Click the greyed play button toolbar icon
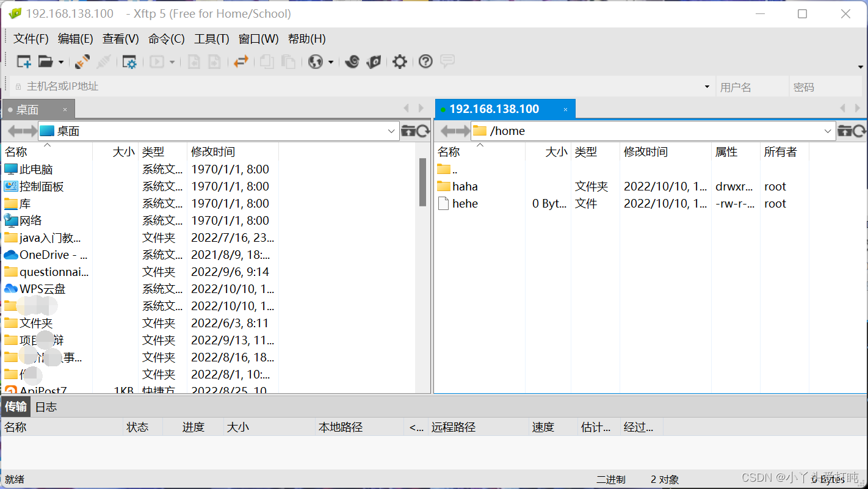Image resolution: width=868 pixels, height=489 pixels. pos(157,61)
